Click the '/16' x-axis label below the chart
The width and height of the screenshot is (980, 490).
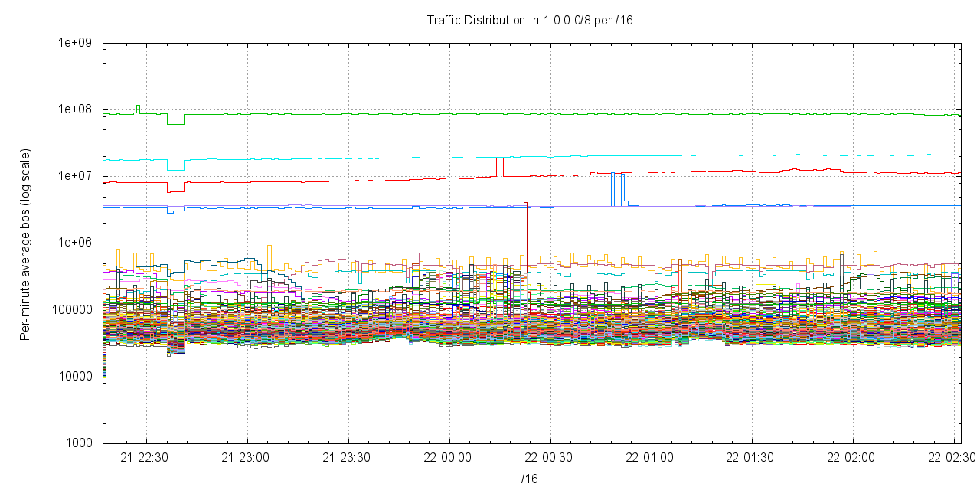529,479
